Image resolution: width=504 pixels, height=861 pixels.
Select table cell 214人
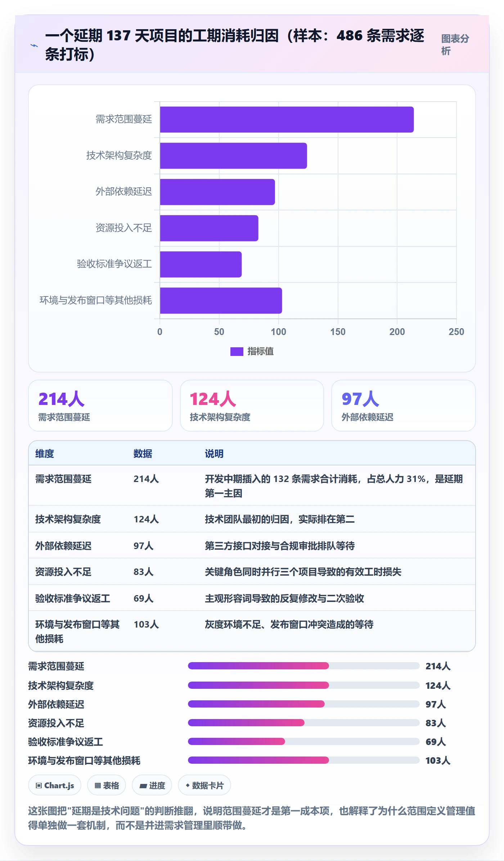pos(146,479)
